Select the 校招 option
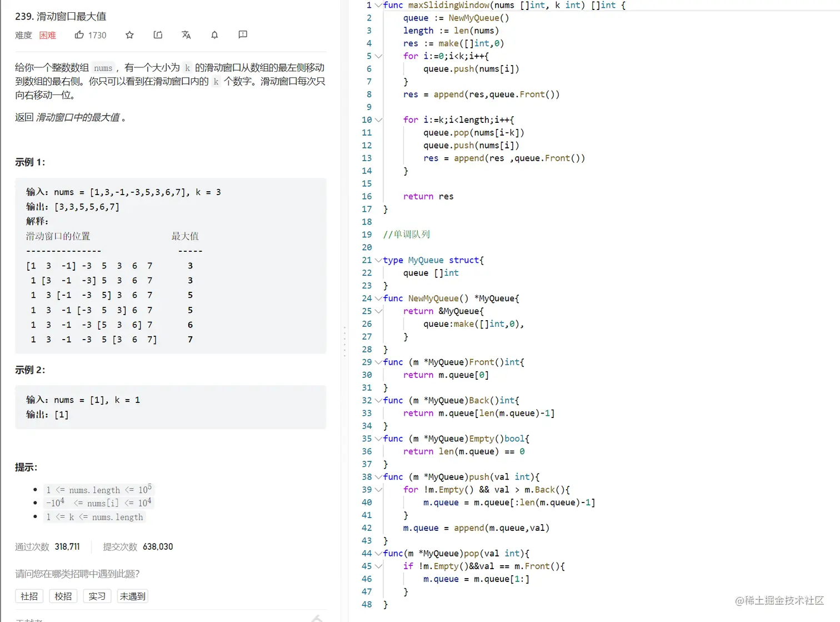 coord(63,596)
